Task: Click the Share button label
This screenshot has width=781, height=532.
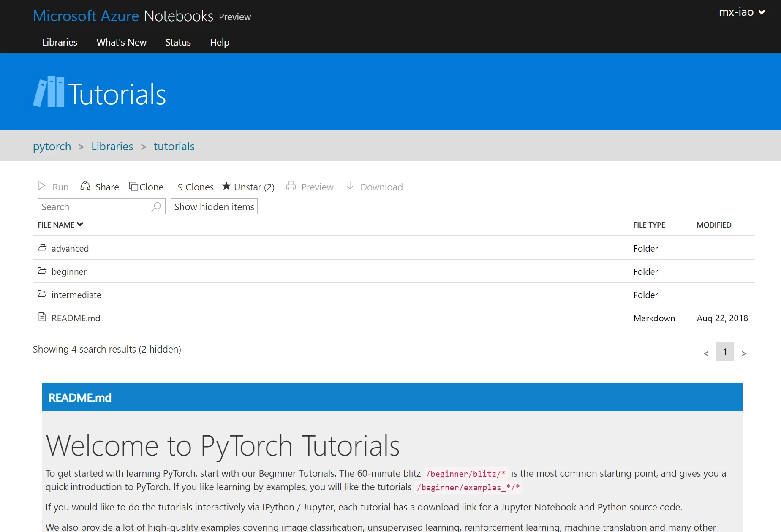Action: 107,187
